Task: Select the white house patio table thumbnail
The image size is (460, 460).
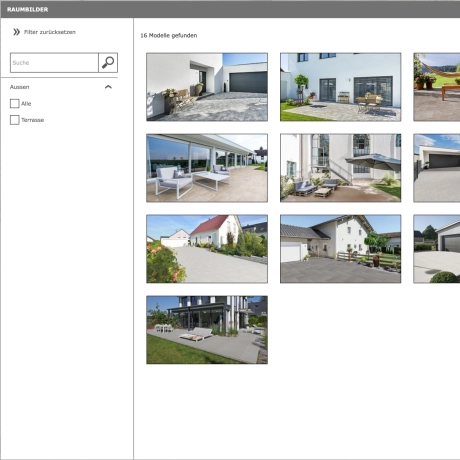Action: click(341, 87)
